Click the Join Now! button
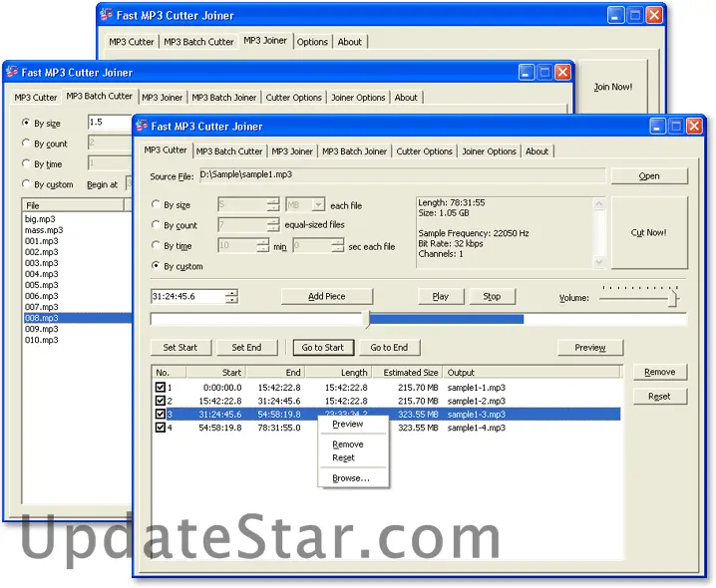Viewport: 716px width, 588px height. [x=612, y=87]
